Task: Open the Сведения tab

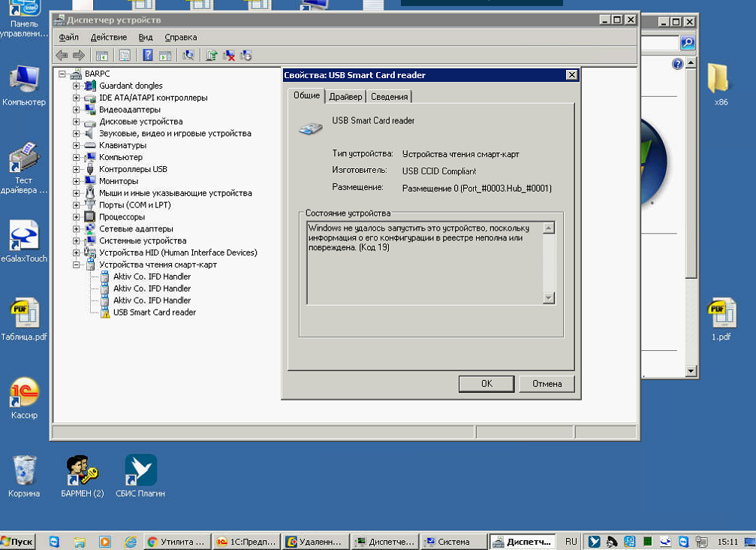Action: pos(389,96)
